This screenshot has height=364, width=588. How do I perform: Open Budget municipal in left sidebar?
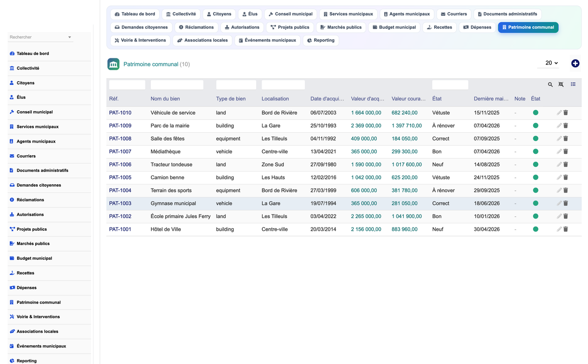tap(34, 258)
